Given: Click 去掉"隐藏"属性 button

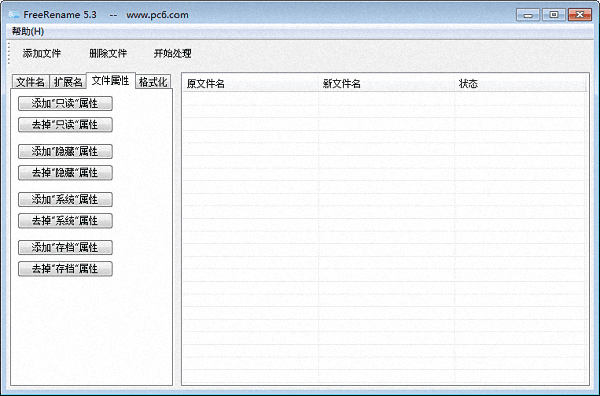Looking at the screenshot, I should point(65,173).
